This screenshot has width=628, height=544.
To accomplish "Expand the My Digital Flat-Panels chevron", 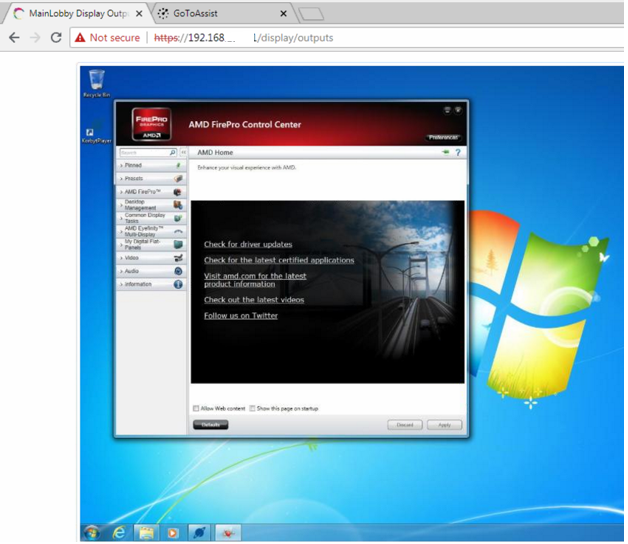I will click(x=121, y=245).
